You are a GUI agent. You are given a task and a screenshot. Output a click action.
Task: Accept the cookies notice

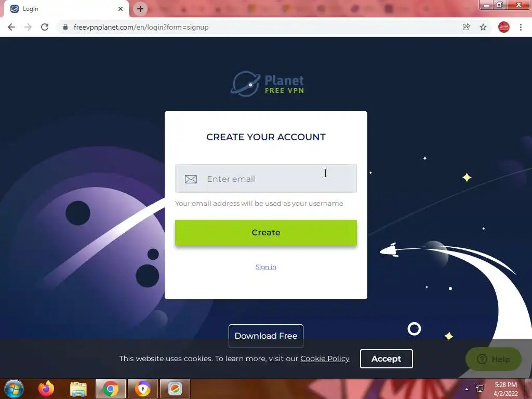click(x=386, y=358)
